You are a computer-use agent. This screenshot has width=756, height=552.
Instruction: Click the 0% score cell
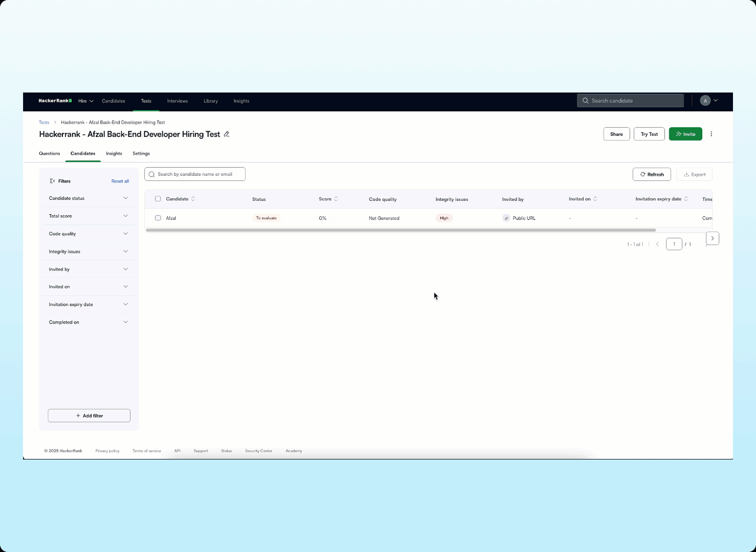323,218
